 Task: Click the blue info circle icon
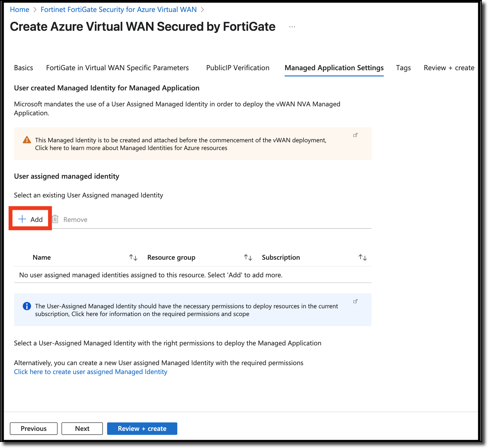coord(27,306)
